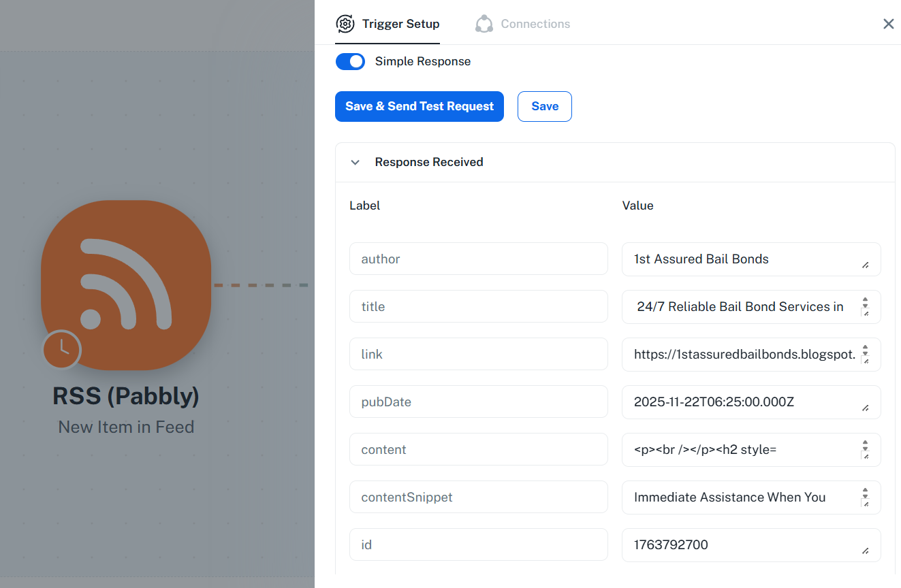The image size is (901, 588).
Task: Click resize handle of pubDate value field
Action: [x=865, y=408]
